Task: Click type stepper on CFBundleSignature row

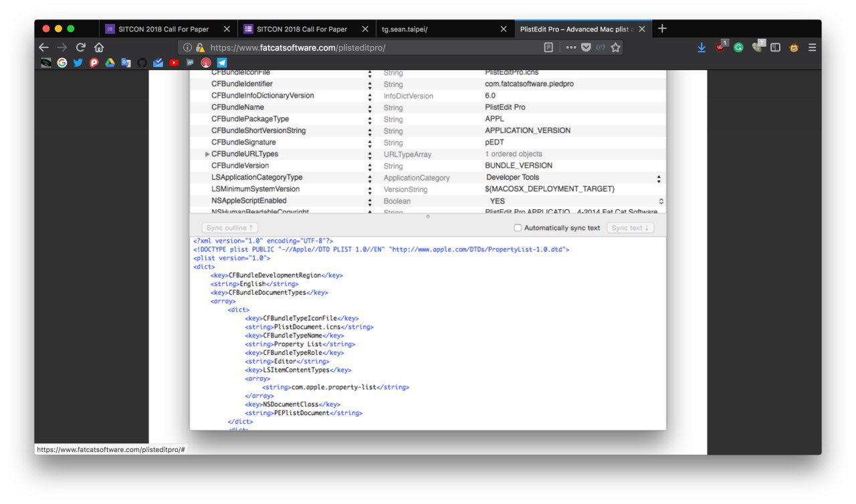Action: (x=370, y=143)
